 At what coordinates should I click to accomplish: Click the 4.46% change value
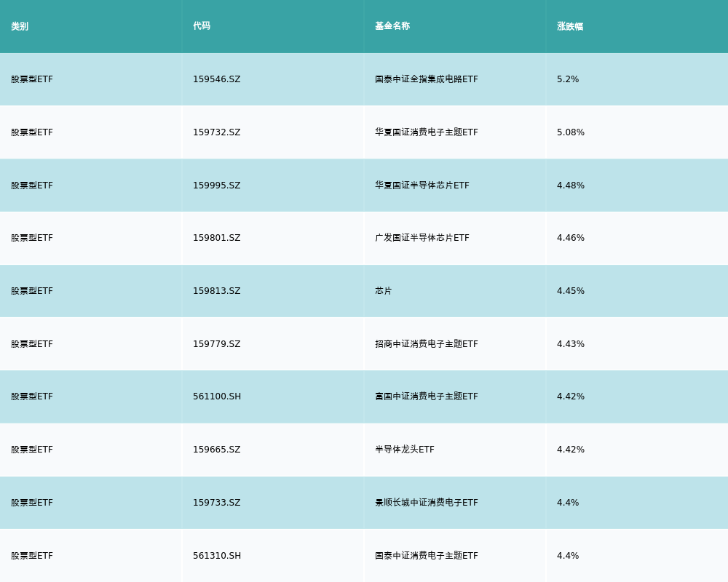pyautogui.click(x=571, y=238)
